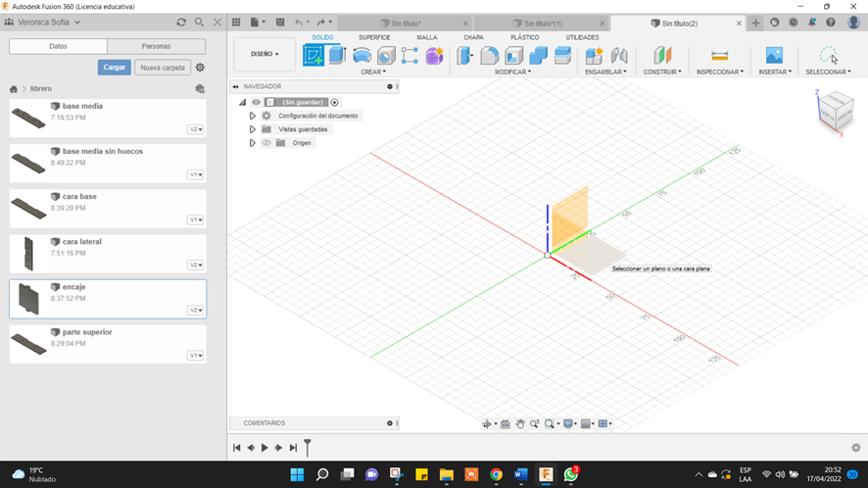Open the encaje file thumbnail
Image resolution: width=868 pixels, height=488 pixels.
click(x=28, y=299)
